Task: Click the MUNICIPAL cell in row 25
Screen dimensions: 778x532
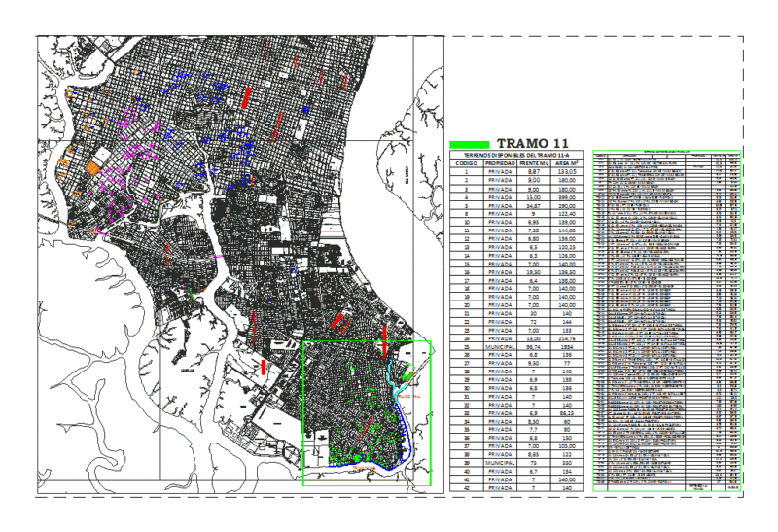Action: pos(500,347)
